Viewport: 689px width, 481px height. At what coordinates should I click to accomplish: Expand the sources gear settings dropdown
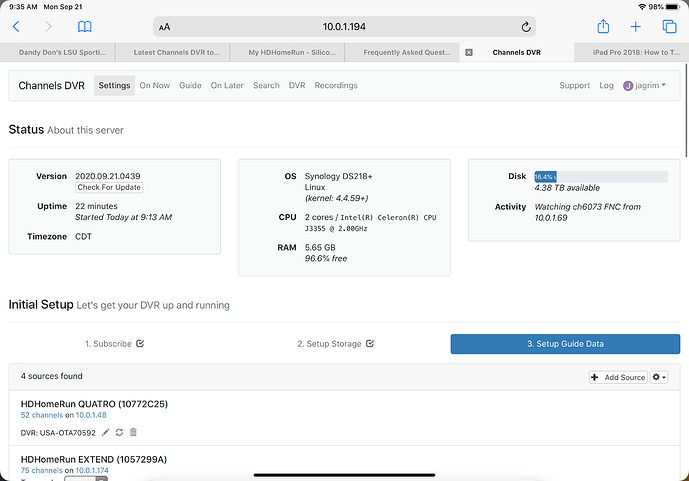[x=659, y=377]
